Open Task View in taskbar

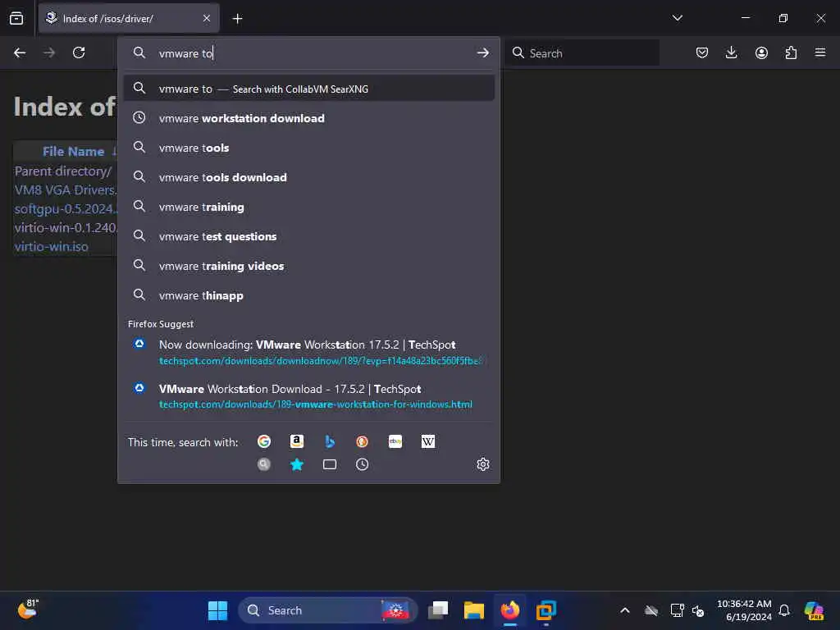coord(438,610)
